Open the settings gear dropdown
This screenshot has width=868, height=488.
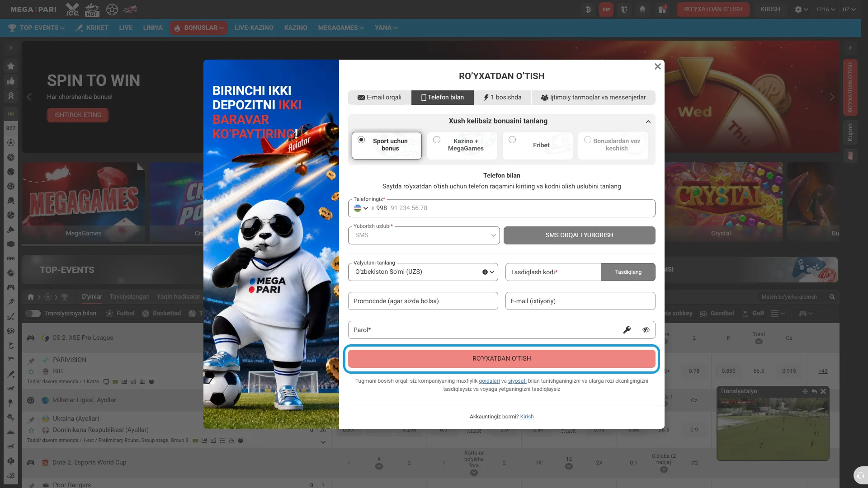(x=801, y=9)
